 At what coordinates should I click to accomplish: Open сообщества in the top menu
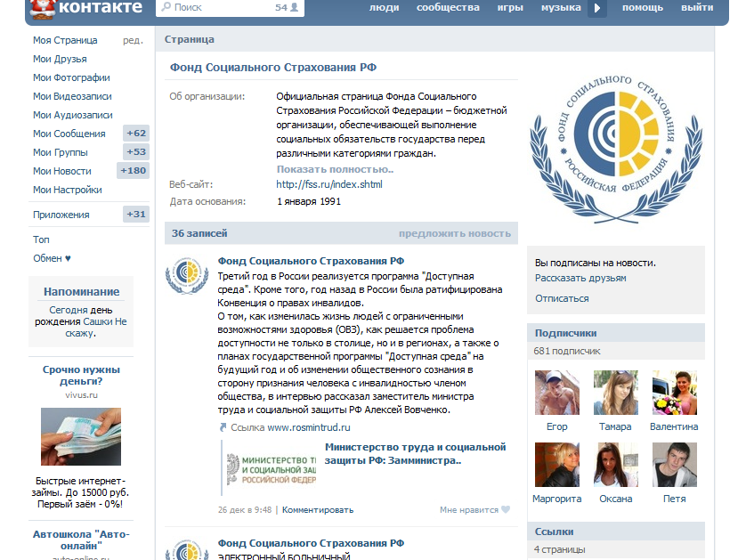tap(448, 7)
